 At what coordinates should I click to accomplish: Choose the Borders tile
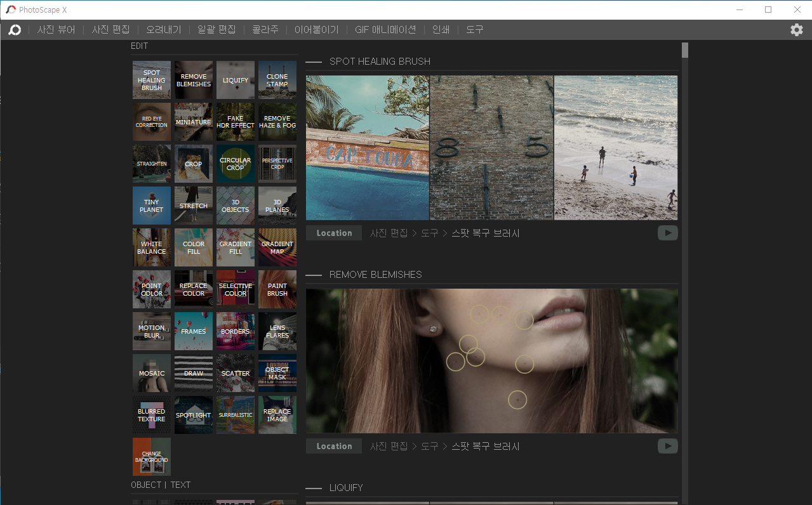(x=236, y=331)
